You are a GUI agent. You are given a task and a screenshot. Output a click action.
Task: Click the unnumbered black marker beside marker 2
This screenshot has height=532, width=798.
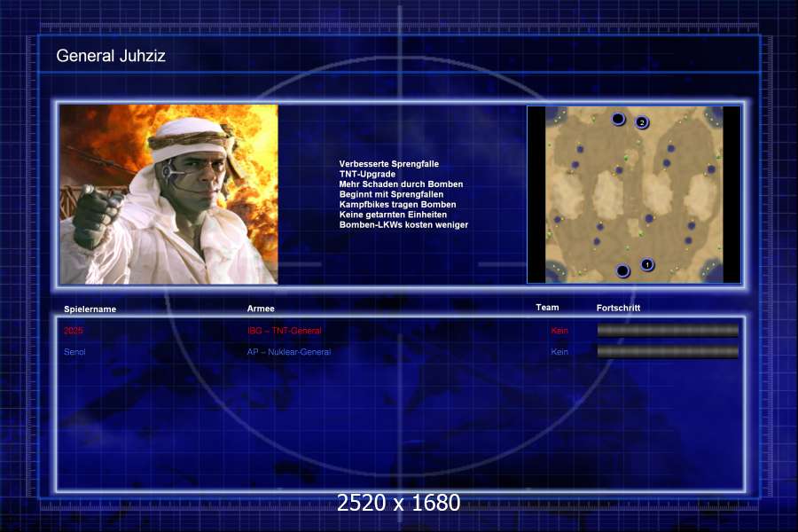coord(618,119)
